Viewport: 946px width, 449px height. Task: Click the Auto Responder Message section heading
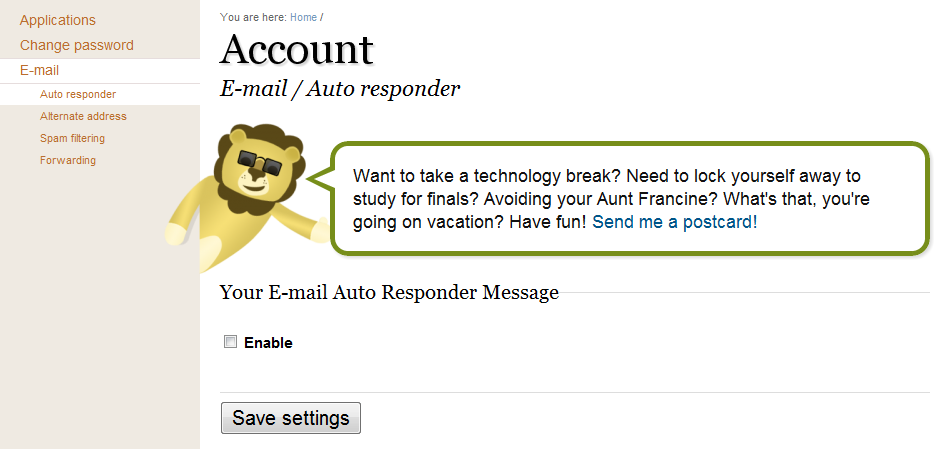pyautogui.click(x=389, y=292)
